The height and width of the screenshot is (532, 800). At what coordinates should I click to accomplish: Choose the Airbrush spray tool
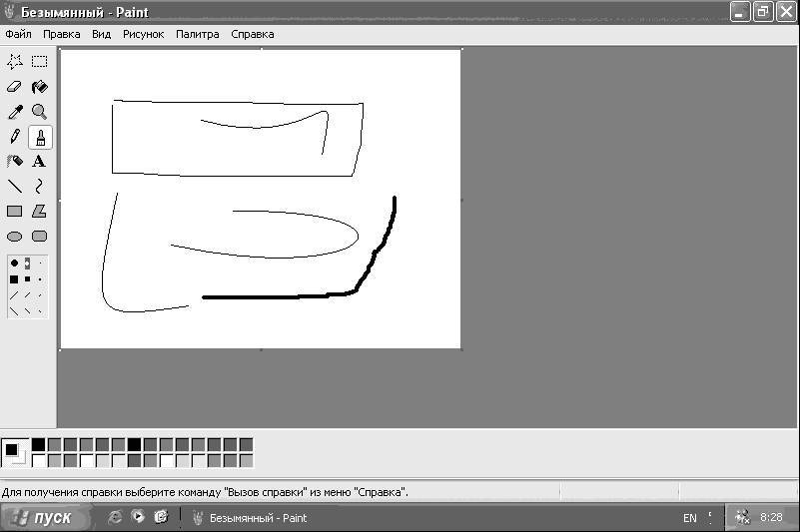[x=15, y=162]
